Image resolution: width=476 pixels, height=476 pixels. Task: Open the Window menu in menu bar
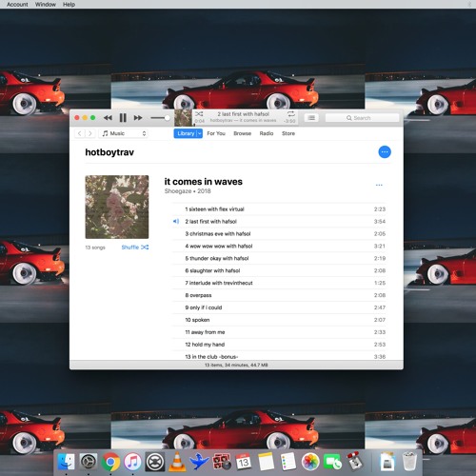[46, 5]
